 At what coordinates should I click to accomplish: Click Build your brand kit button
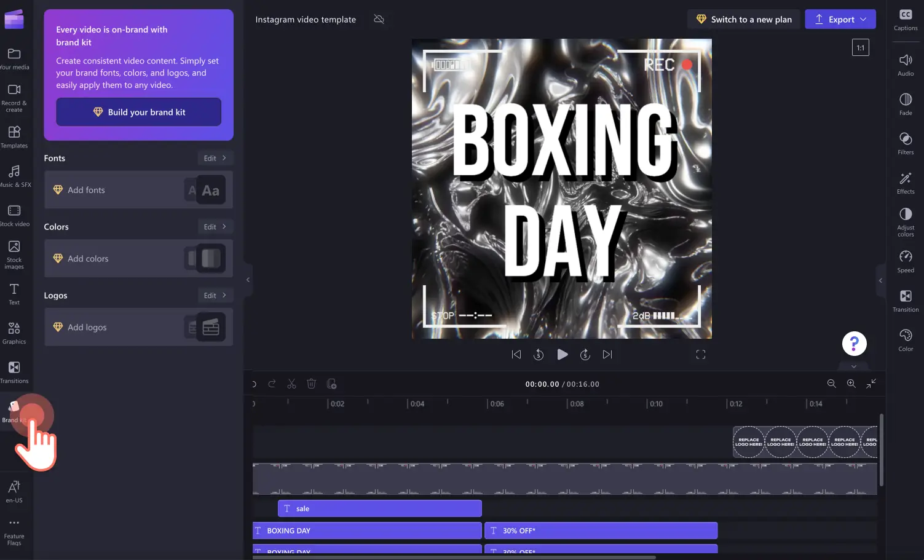(138, 112)
